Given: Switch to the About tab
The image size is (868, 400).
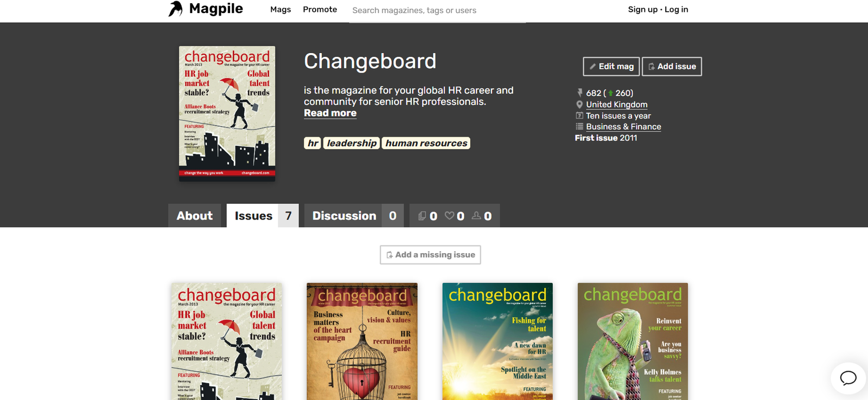Looking at the screenshot, I should [x=195, y=216].
